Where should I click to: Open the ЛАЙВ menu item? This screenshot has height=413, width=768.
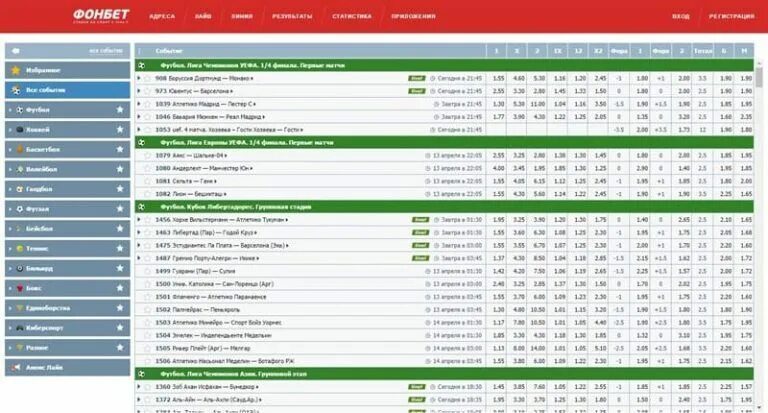pos(203,16)
